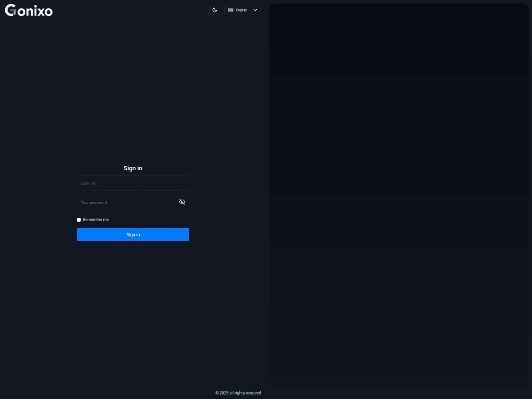Expand the language selector chevron
Viewport: 532px width, 399px height.
[255, 10]
